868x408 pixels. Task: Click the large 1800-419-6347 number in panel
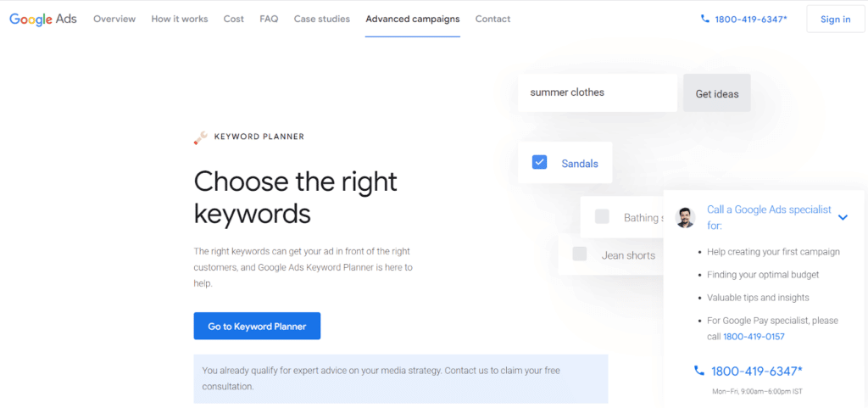point(757,371)
